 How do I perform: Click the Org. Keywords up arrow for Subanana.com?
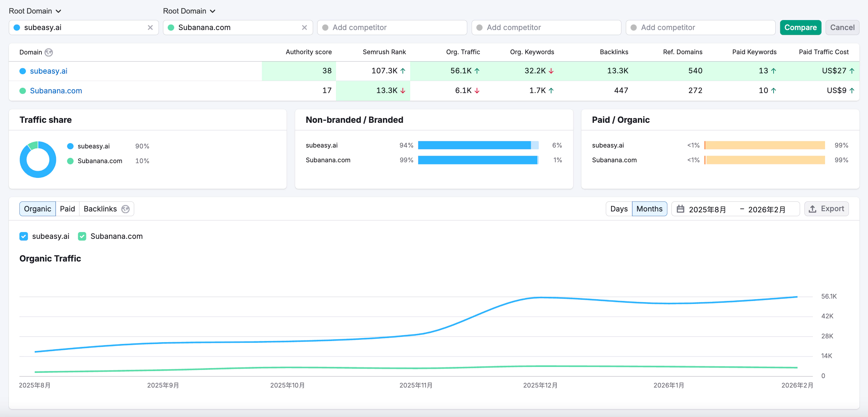click(551, 90)
